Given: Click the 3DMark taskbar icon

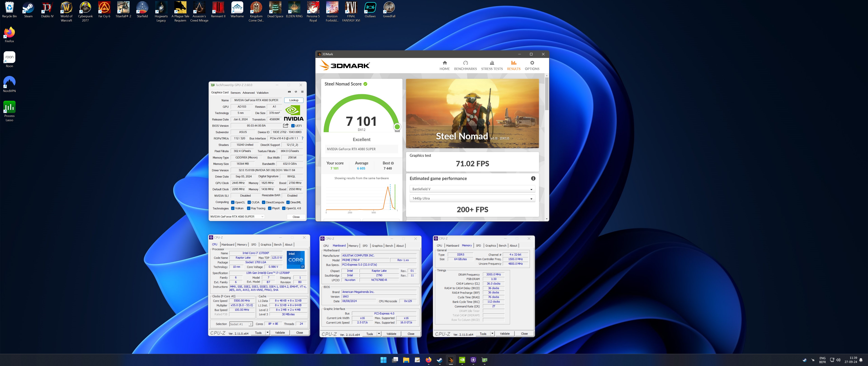Looking at the screenshot, I should 451,360.
